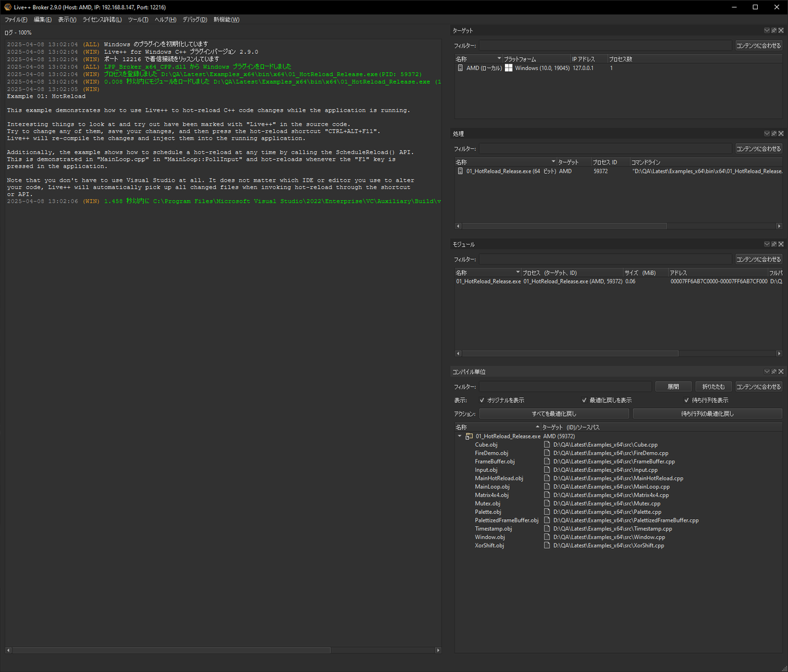Click the 折りたたむ button in コンパイル単位
Screen dimensions: 788x672
click(713, 387)
